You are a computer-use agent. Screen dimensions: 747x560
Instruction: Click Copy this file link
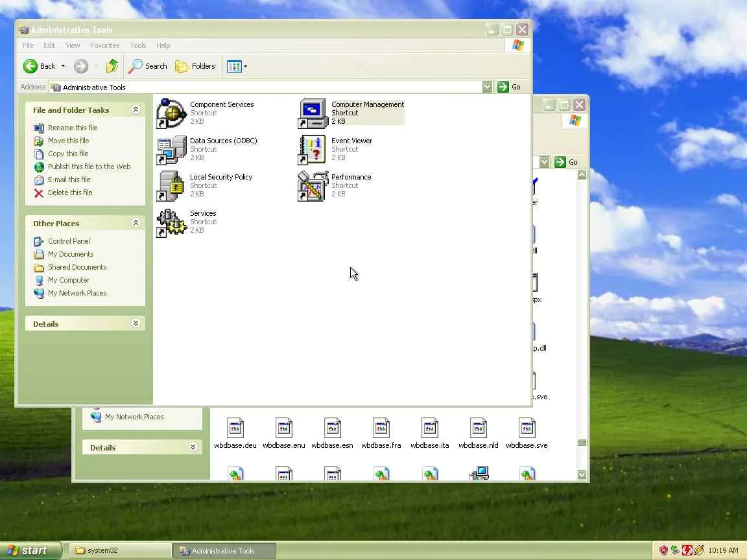(67, 154)
